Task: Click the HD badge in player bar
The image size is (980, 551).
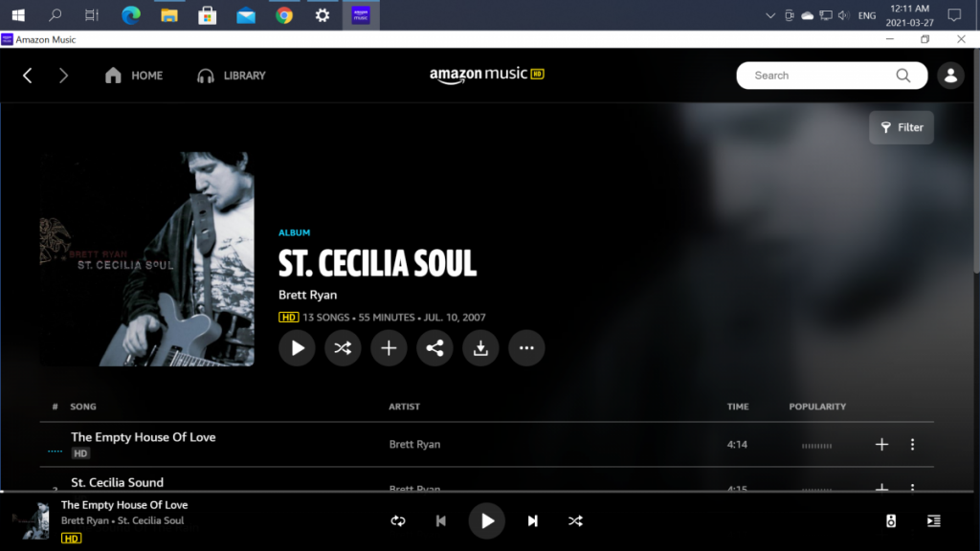Action: coord(71,538)
